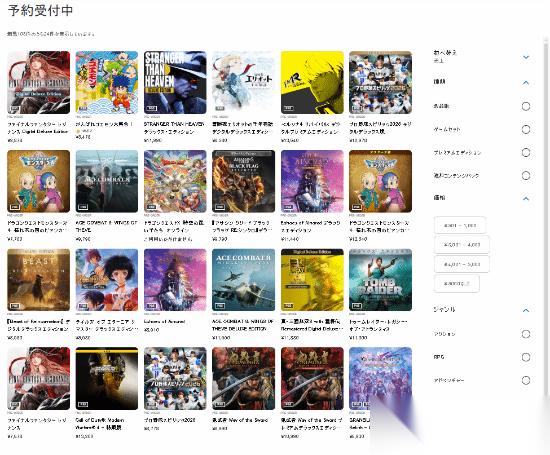Image resolution: width=550 pixels, height=455 pixels.
Task: Choose the ¥4,001 - 5,000 price range
Action: [462, 264]
